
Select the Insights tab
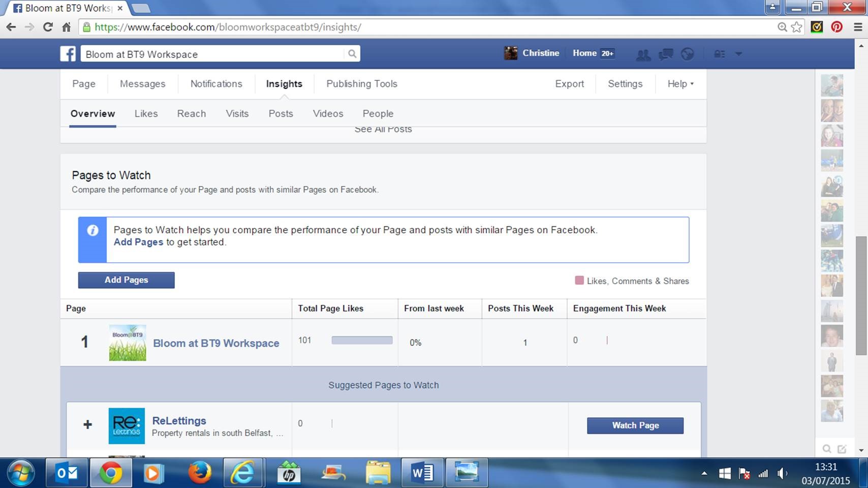coord(284,84)
